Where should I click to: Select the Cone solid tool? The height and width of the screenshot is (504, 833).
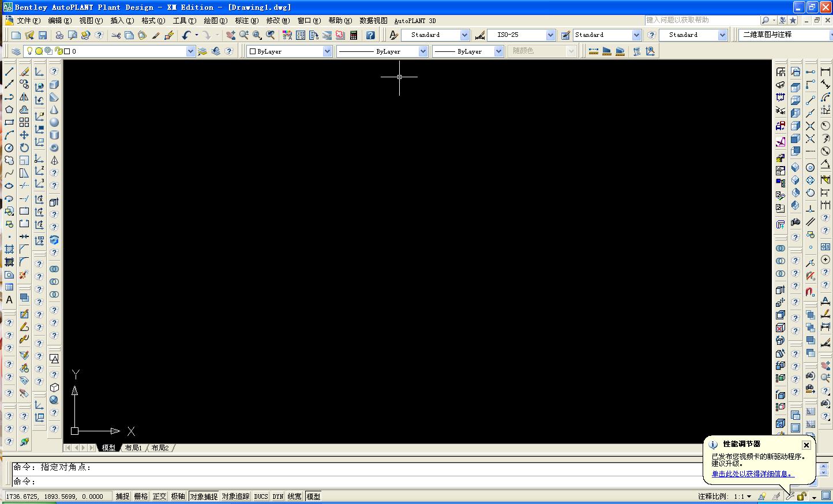click(54, 110)
